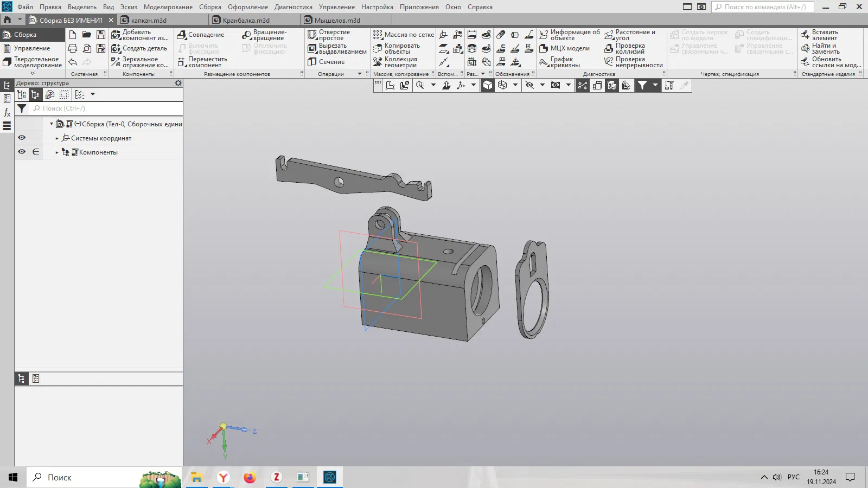Click the view orientation icon in view toolbar
The width and height of the screenshot is (868, 488).
tap(461, 85)
